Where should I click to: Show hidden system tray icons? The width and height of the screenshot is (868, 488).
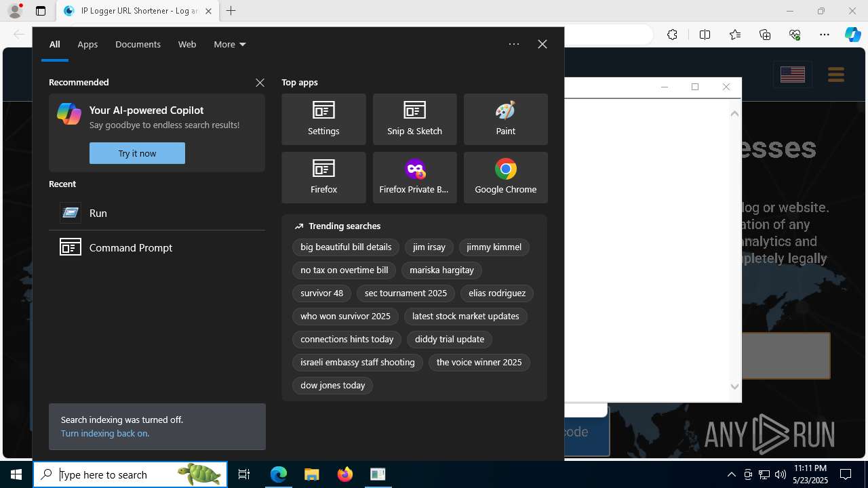tap(732, 474)
